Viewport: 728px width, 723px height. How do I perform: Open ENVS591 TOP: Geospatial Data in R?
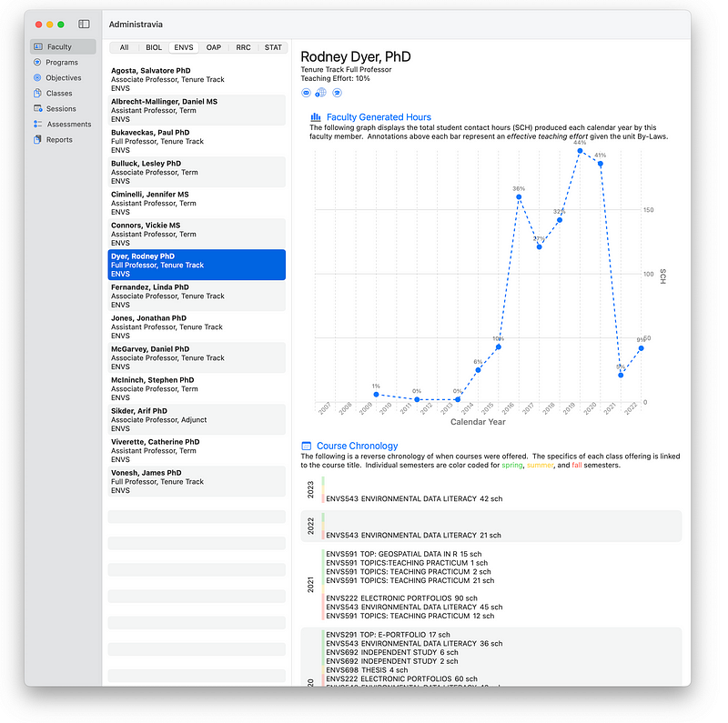tap(397, 554)
